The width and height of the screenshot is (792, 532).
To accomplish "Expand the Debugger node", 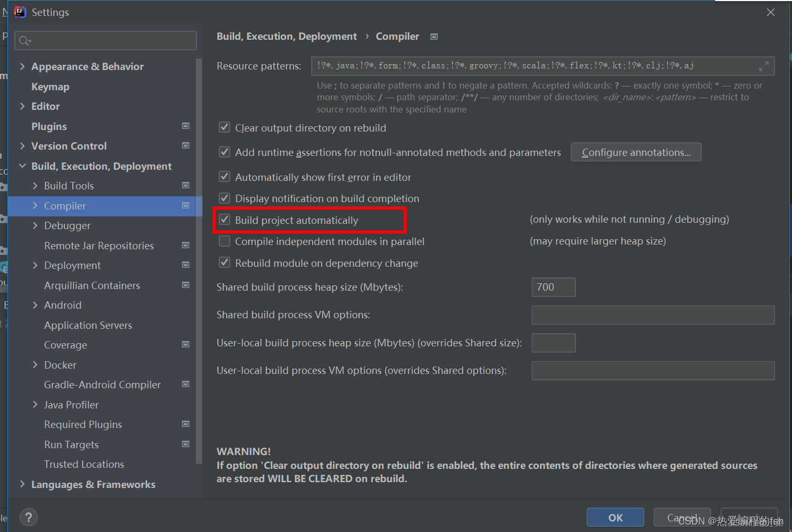I will (35, 225).
